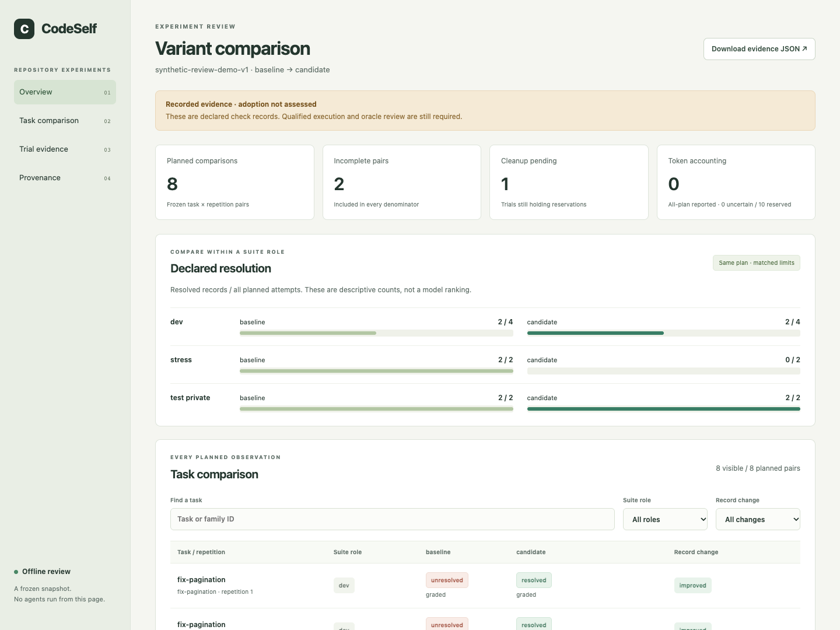The height and width of the screenshot is (630, 840).
Task: Navigate to Provenance in sidebar
Action: pyautogui.click(x=65, y=178)
